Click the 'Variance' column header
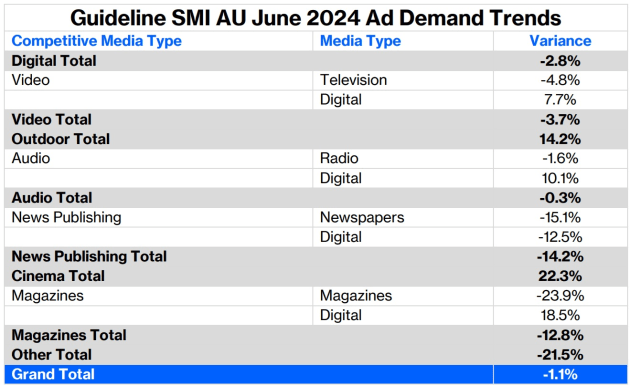 click(560, 41)
